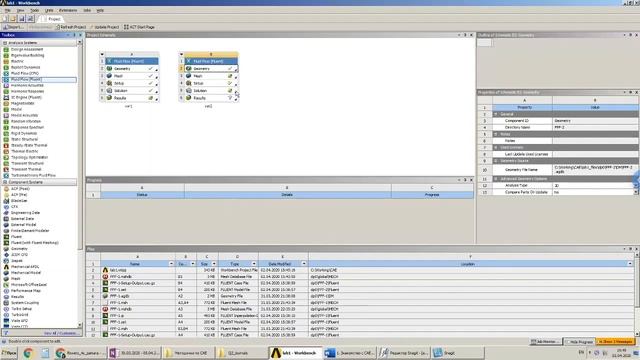640x360 pixels.
Task: Select the Project tab
Action: 50,19
